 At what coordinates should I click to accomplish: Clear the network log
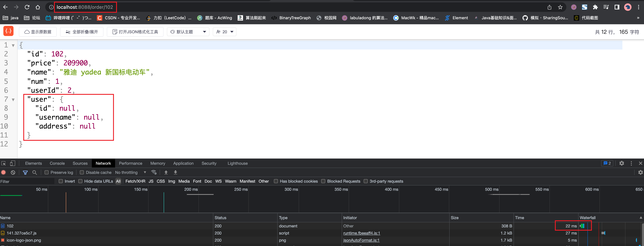[13, 173]
